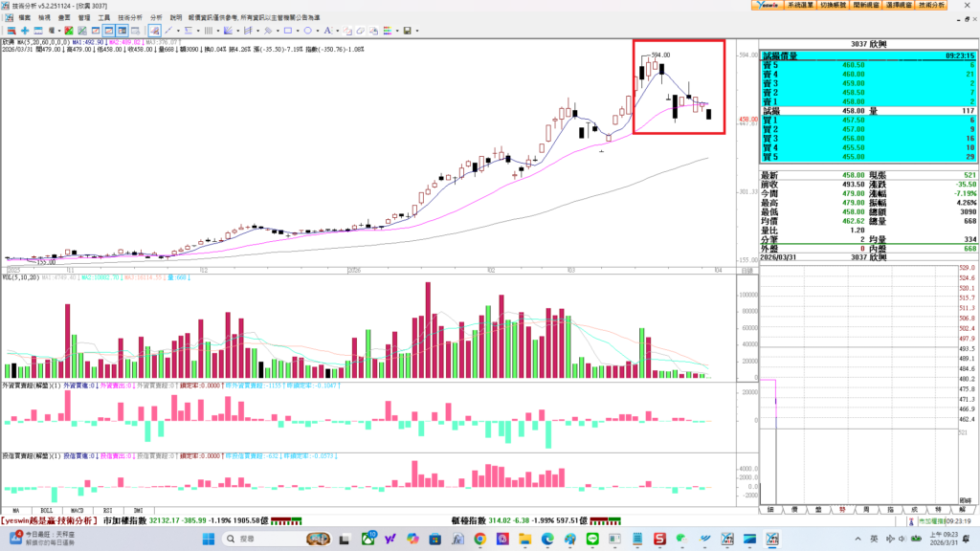Image resolution: width=980 pixels, height=551 pixels.
Task: Open dropdown arrow beside text tool
Action: 338,31
